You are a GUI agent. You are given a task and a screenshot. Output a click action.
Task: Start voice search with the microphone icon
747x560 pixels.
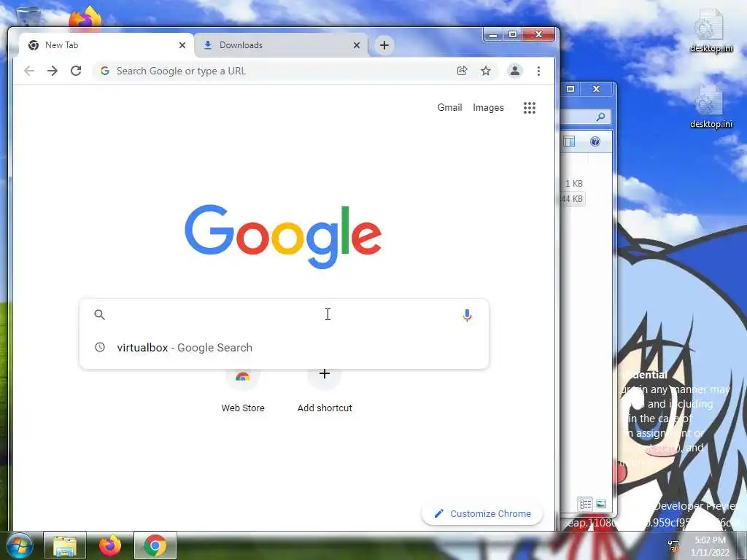pyautogui.click(x=468, y=315)
